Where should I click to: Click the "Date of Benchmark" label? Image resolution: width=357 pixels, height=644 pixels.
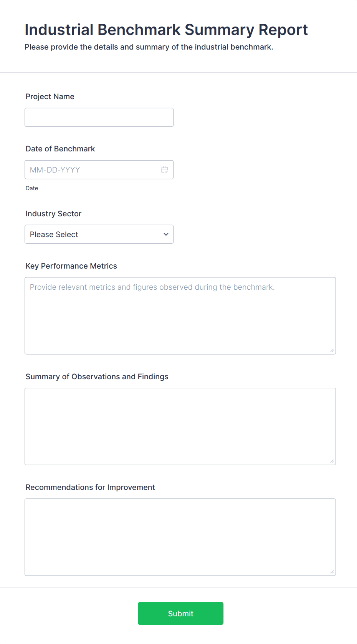[60, 149]
